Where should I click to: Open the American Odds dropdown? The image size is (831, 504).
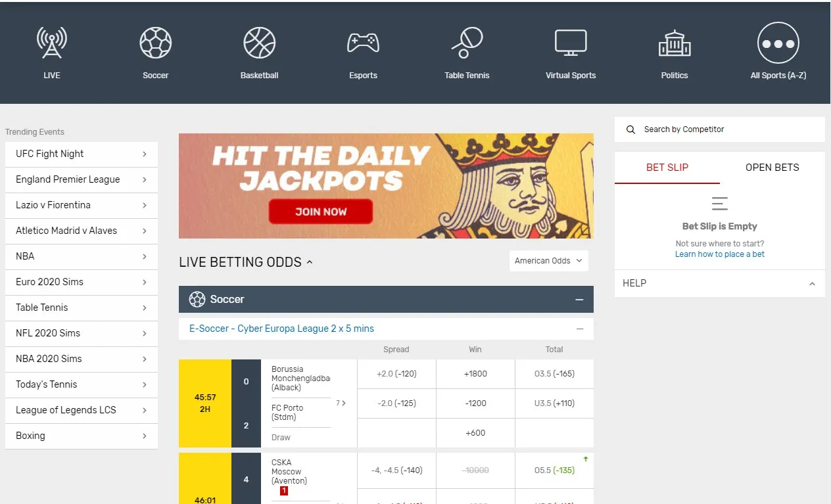coord(549,261)
